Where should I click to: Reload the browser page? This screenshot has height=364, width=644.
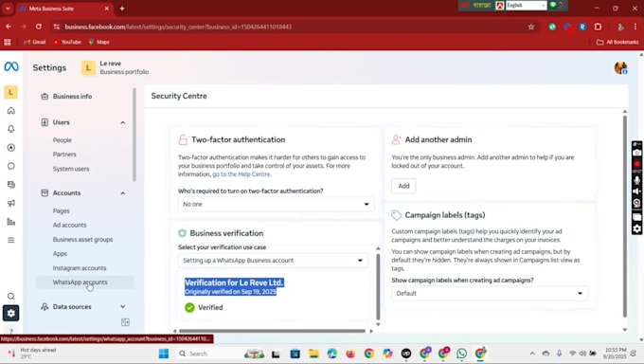(x=39, y=27)
